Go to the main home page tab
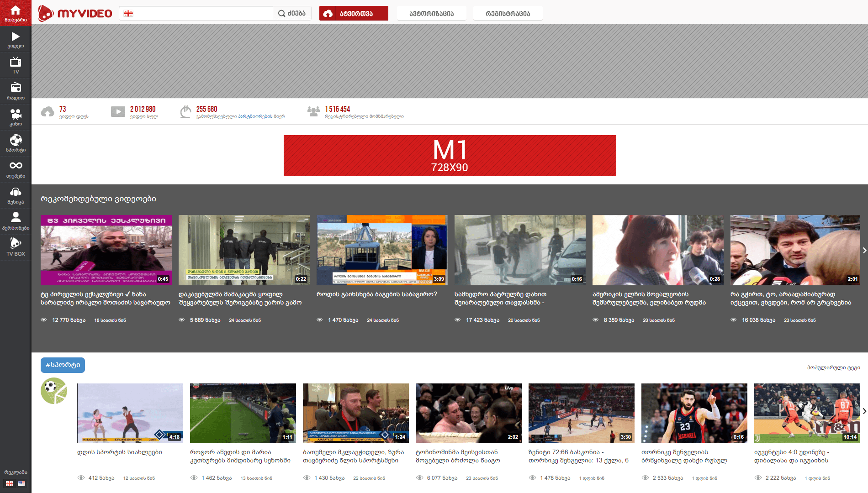This screenshot has height=493, width=868. point(16,13)
